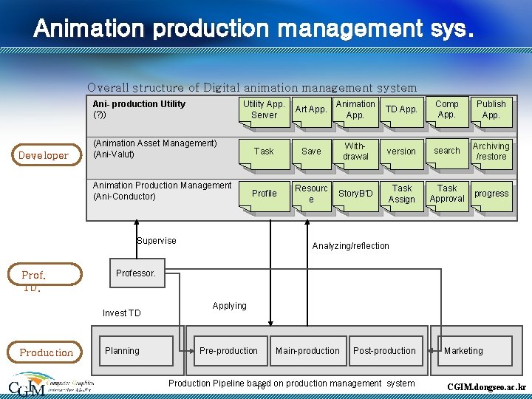This screenshot has height=399, width=532.
Task: Select the Save note box
Action: coord(312,154)
